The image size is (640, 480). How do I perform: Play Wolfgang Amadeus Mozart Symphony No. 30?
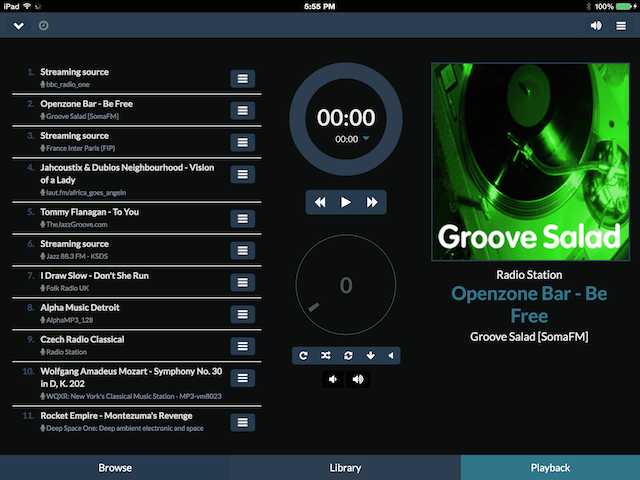pyautogui.click(x=137, y=383)
